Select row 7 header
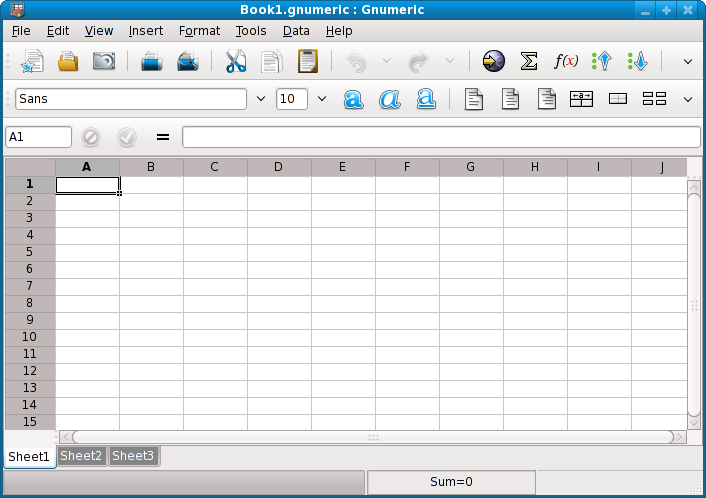The width and height of the screenshot is (706, 498). coord(30,286)
